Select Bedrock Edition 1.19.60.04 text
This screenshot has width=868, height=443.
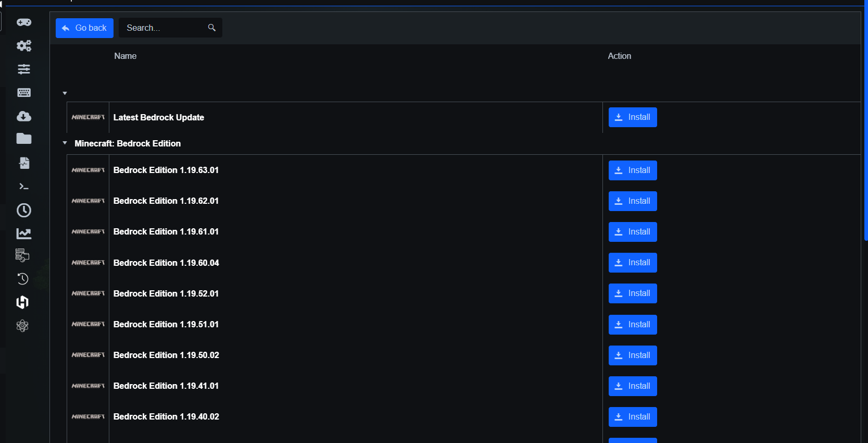point(166,263)
